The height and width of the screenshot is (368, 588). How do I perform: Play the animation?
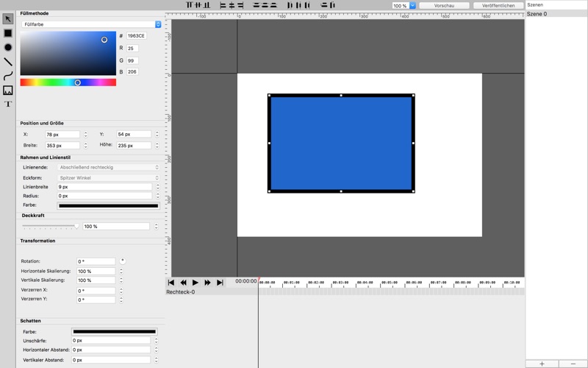tap(196, 283)
